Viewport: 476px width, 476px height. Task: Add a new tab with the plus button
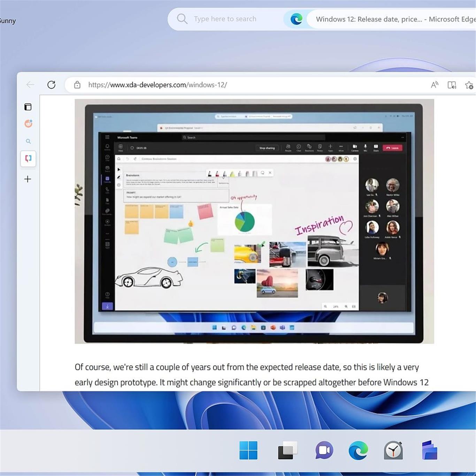[28, 179]
